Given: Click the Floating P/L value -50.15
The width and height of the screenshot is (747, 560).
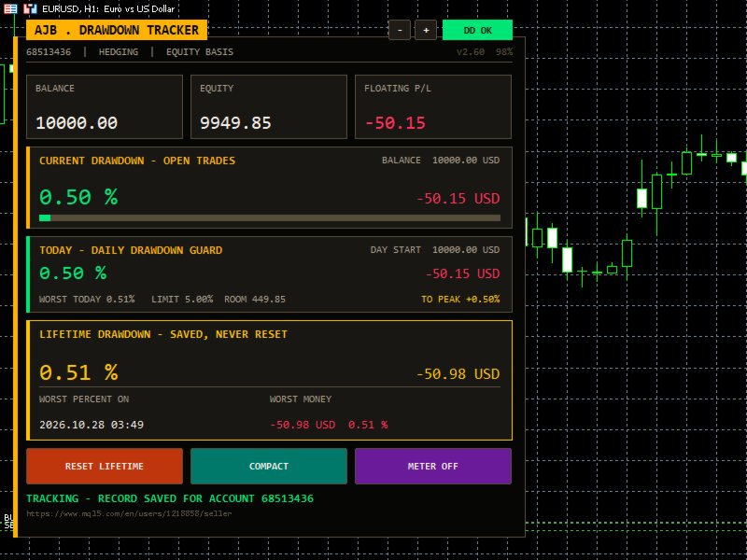Looking at the screenshot, I should [395, 123].
